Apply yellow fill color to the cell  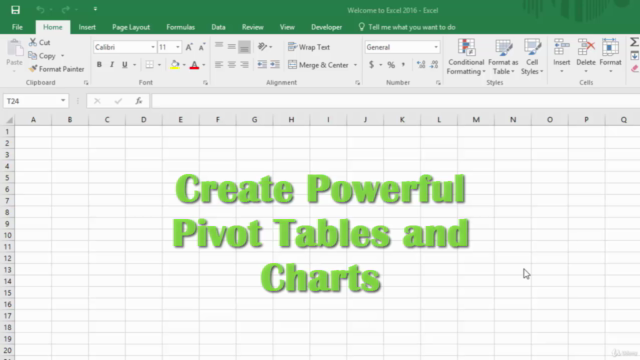click(175, 64)
